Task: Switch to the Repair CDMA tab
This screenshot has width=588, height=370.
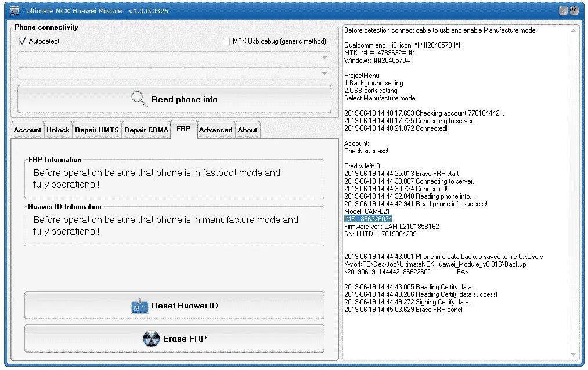Action: click(x=146, y=130)
